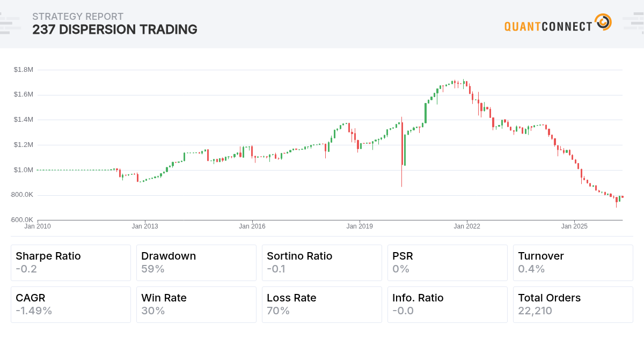Screen dimensions: 644x339
Task: Click the $1.6M y-axis label
Action: 24,94
